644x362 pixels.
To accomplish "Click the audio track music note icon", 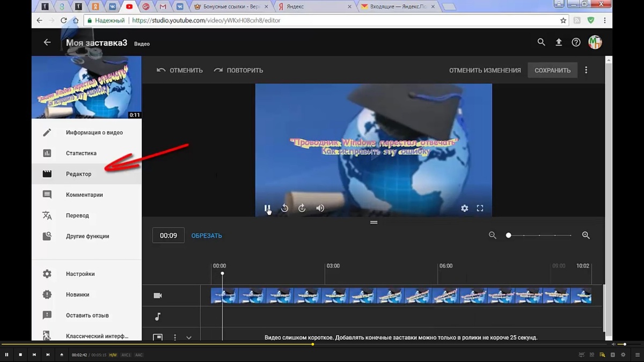I will point(158,317).
